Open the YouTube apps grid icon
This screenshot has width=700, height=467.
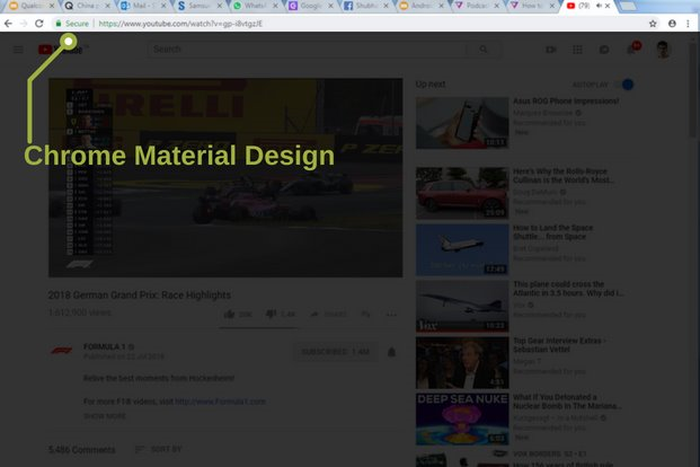(578, 49)
